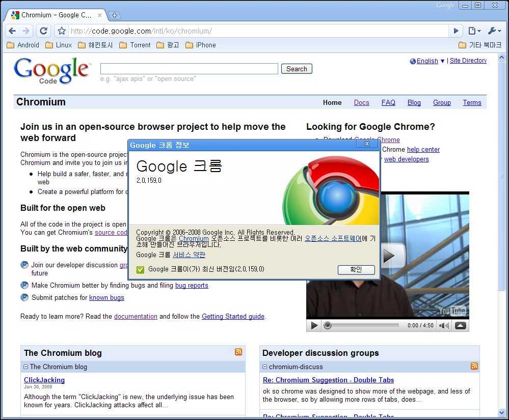Reload the page with the refresh icon
This screenshot has height=420, width=509.
(43, 31)
